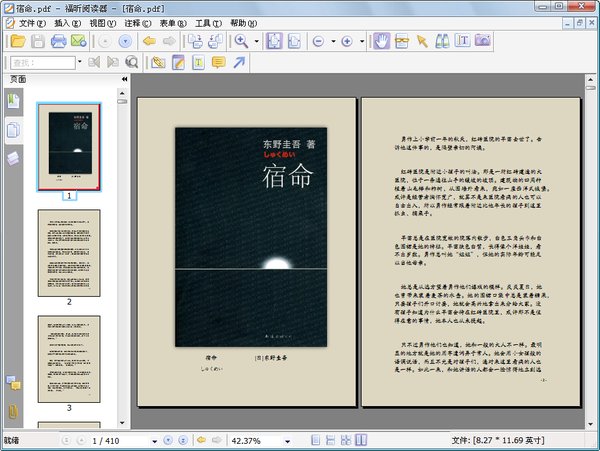Open the 视图(V) menu
The height and width of the screenshot is (451, 600).
[x=101, y=22]
